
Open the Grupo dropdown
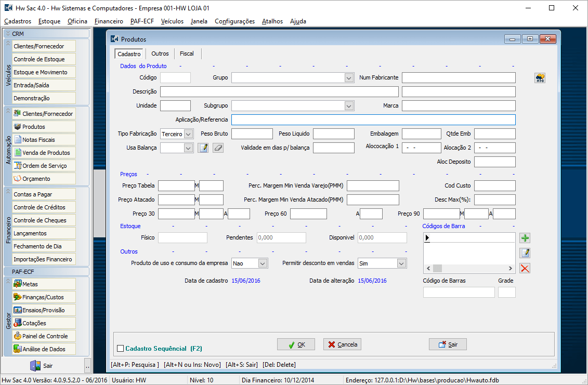tap(349, 78)
